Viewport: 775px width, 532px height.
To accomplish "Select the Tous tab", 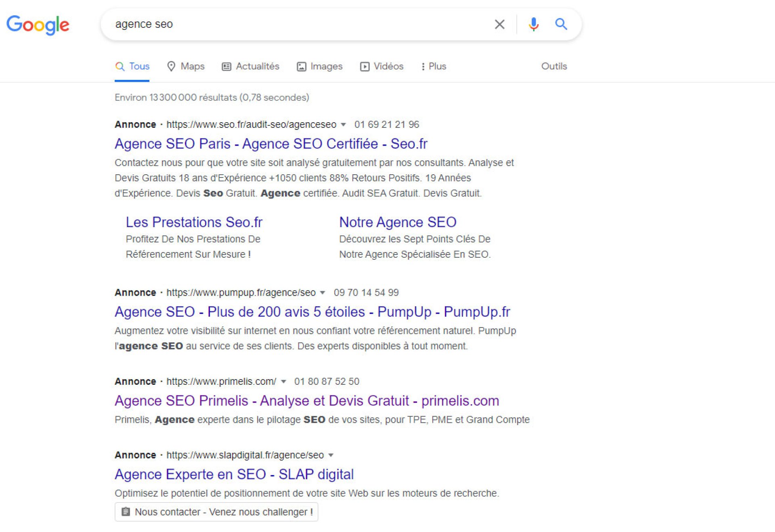I will pyautogui.click(x=132, y=66).
